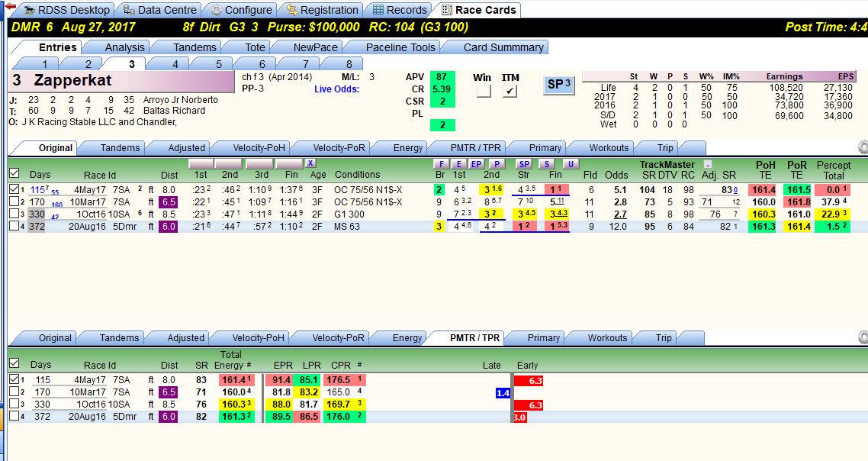The width and height of the screenshot is (868, 461).
Task: Toggle the S running-style button
Action: click(547, 164)
